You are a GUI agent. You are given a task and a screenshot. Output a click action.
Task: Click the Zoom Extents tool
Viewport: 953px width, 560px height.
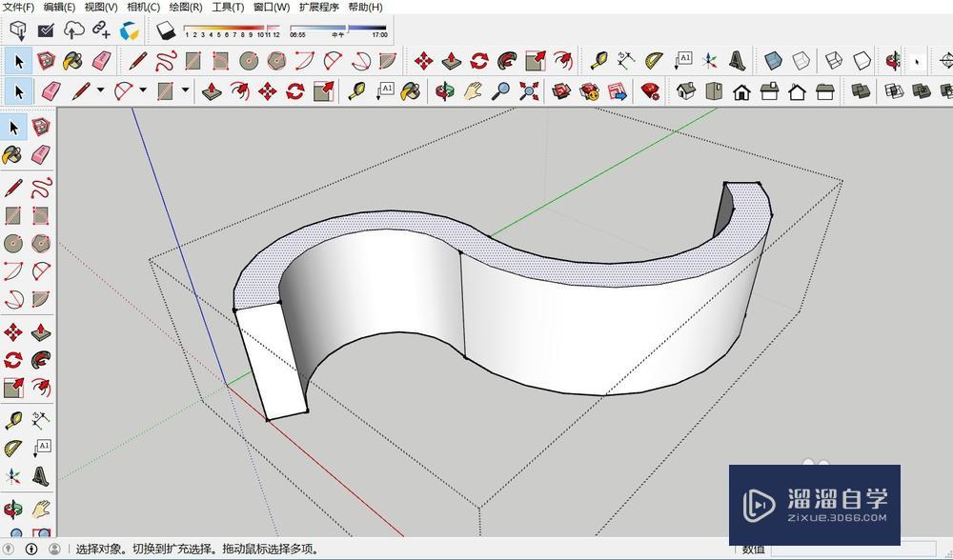pyautogui.click(x=529, y=91)
